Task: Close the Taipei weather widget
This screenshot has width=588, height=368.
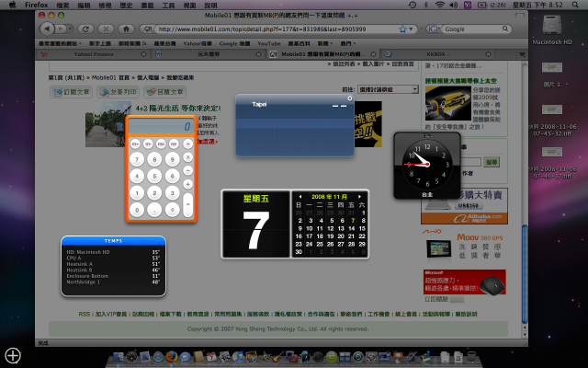Action: [349, 98]
